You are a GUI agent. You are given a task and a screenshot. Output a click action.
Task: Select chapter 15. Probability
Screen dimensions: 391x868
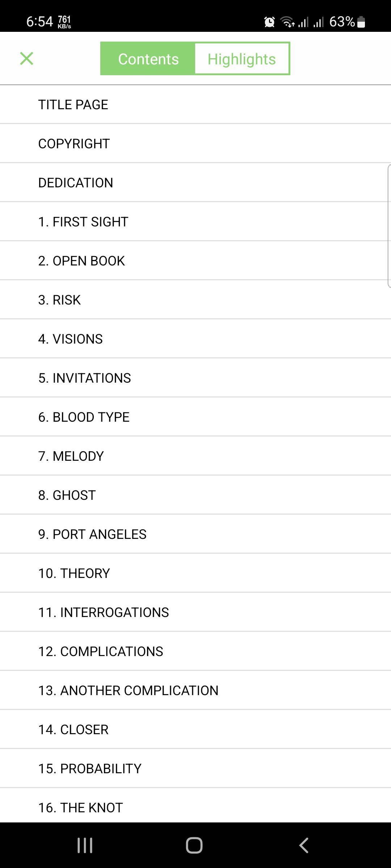click(x=195, y=769)
